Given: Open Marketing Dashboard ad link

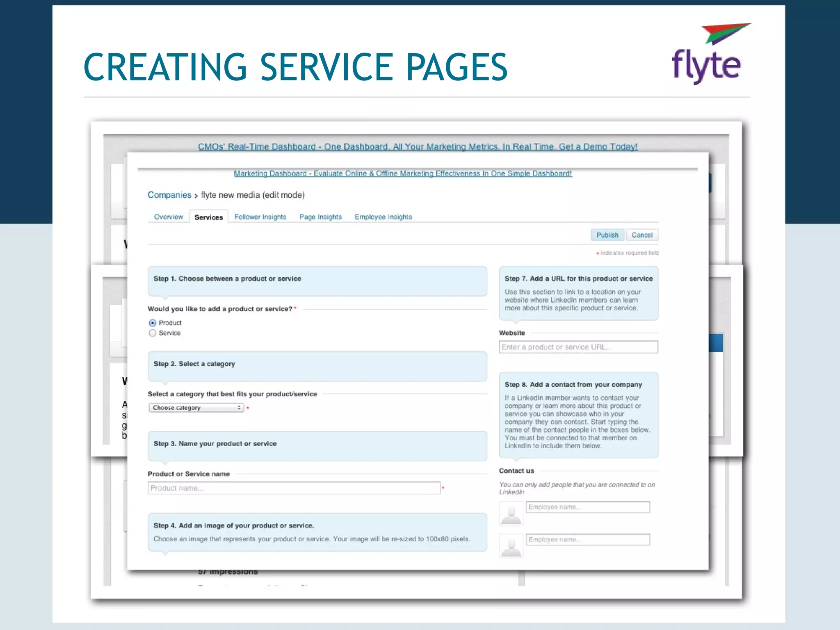Looking at the screenshot, I should coord(402,173).
